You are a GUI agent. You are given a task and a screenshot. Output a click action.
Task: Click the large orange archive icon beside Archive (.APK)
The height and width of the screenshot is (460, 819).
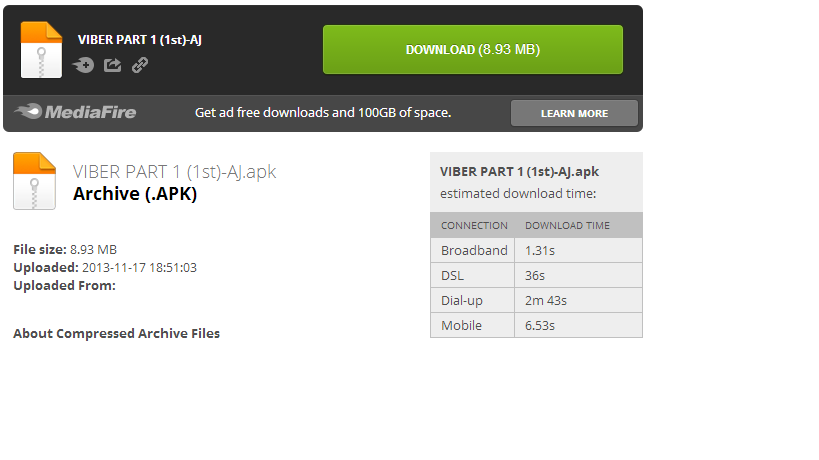pyautogui.click(x=34, y=180)
